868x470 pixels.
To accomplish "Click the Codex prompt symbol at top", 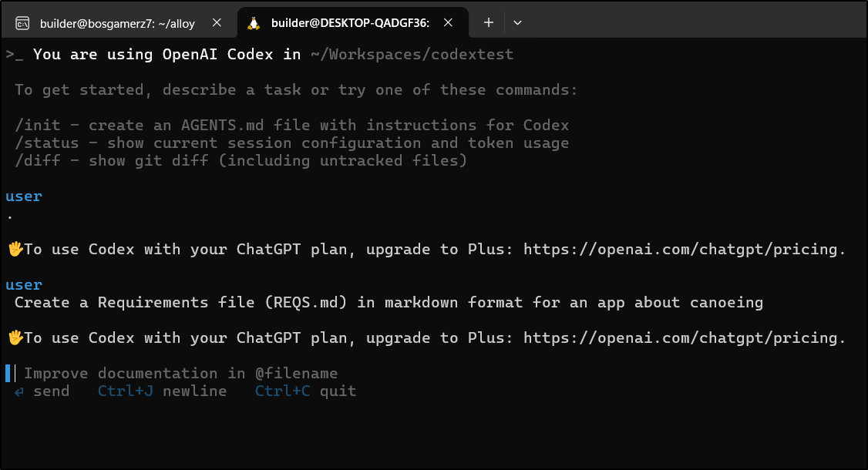I will [15, 55].
